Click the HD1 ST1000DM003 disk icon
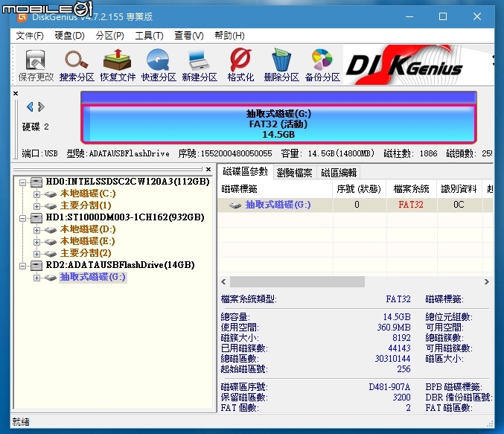Image resolution: width=504 pixels, height=434 pixels. [36, 218]
